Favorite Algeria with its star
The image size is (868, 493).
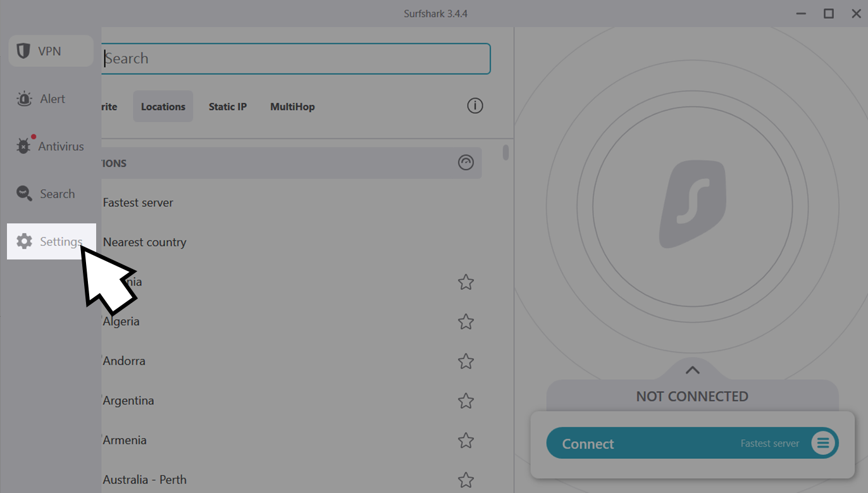tap(466, 321)
